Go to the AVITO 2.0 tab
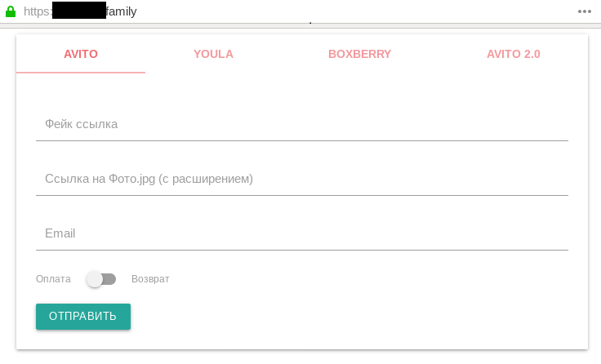This screenshot has width=601, height=364. 513,55
